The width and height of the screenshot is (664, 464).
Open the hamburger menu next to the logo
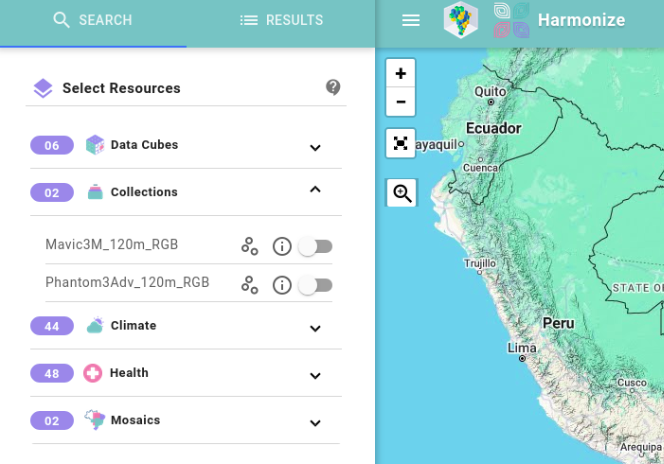tap(411, 20)
